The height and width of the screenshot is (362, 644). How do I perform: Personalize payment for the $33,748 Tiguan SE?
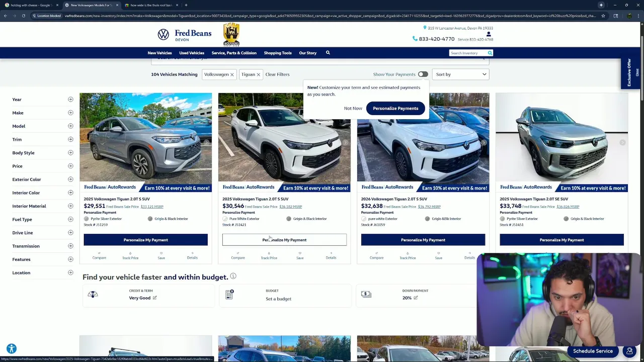[561, 240]
